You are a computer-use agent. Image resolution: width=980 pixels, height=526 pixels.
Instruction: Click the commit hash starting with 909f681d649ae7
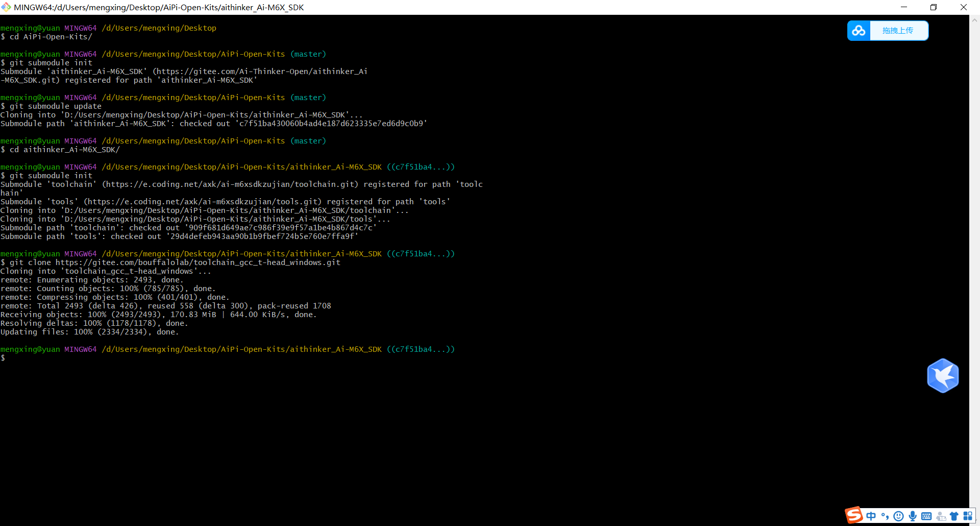281,228
